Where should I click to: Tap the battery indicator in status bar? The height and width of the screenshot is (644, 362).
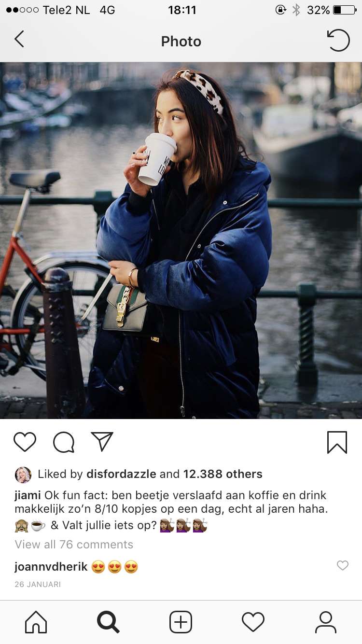345,10
